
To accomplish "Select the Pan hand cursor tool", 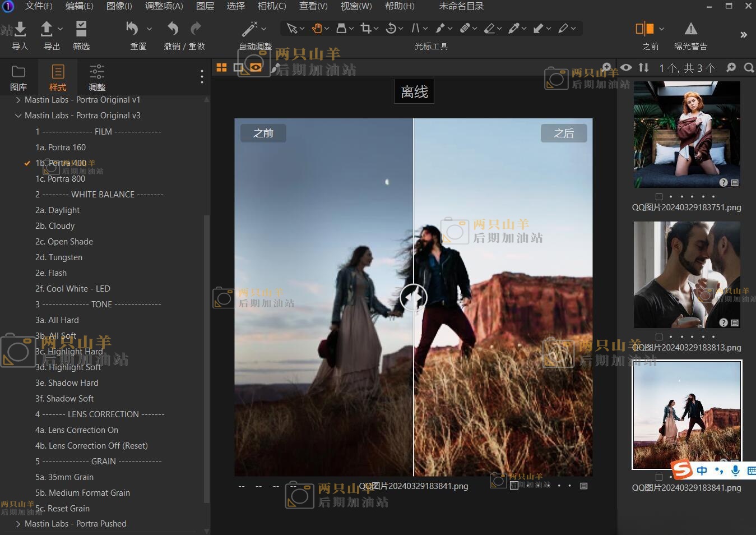I will (317, 29).
